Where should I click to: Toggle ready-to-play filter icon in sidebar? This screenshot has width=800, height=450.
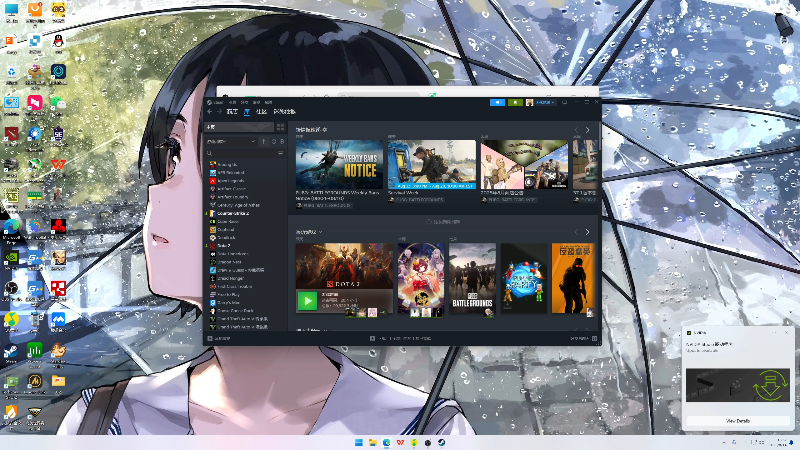tap(282, 141)
